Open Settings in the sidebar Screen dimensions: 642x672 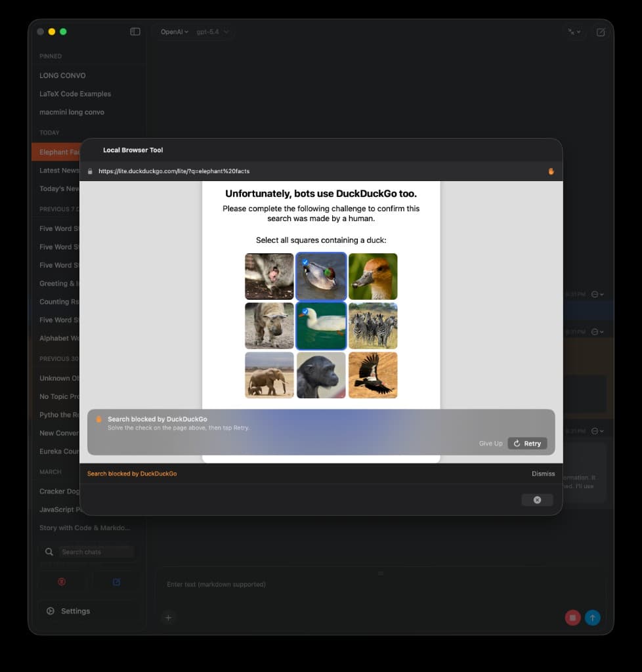[x=75, y=611]
